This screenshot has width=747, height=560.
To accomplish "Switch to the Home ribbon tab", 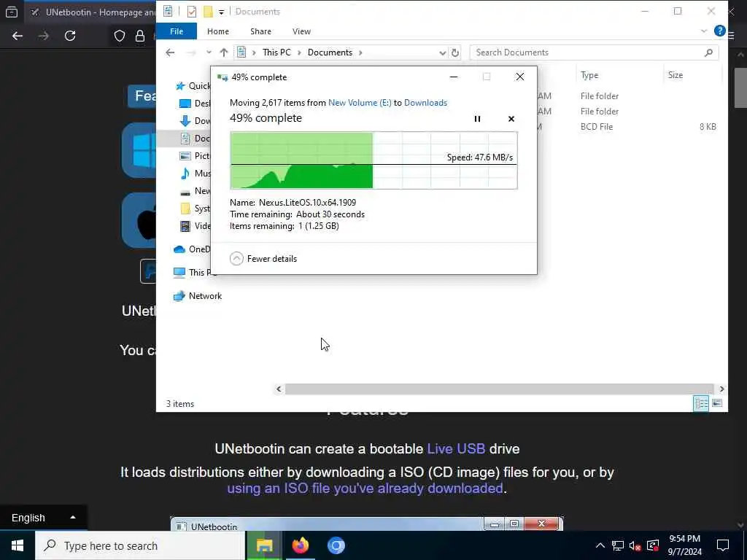I will (x=218, y=31).
